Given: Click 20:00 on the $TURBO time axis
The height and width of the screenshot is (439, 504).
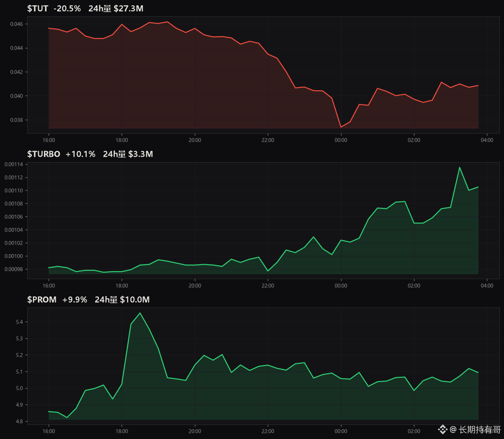Looking at the screenshot, I should [195, 286].
